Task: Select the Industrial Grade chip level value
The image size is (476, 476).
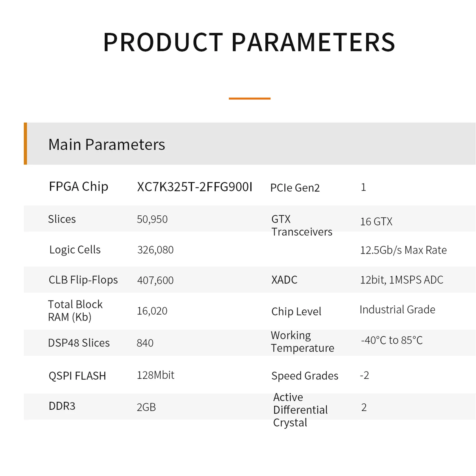Action: (397, 310)
